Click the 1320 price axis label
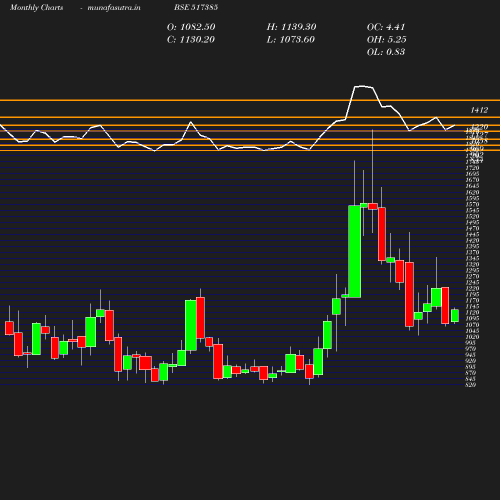Image resolution: width=500 pixels, height=500 pixels. pos(472,264)
